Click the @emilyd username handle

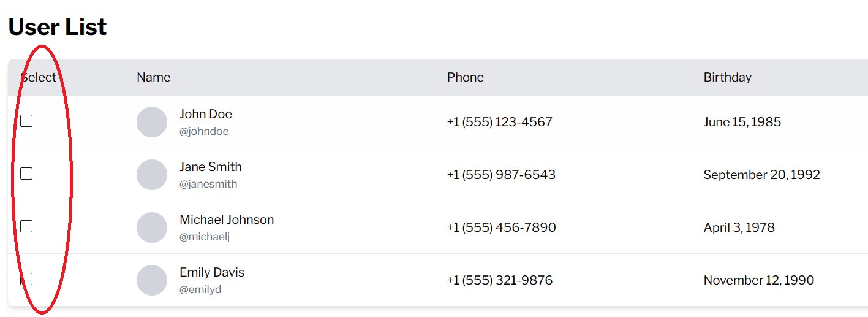click(200, 289)
